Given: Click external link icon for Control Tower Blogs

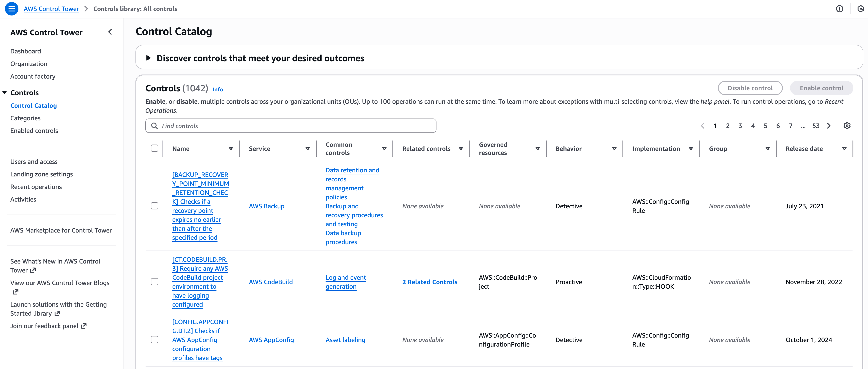Looking at the screenshot, I should [x=15, y=292].
